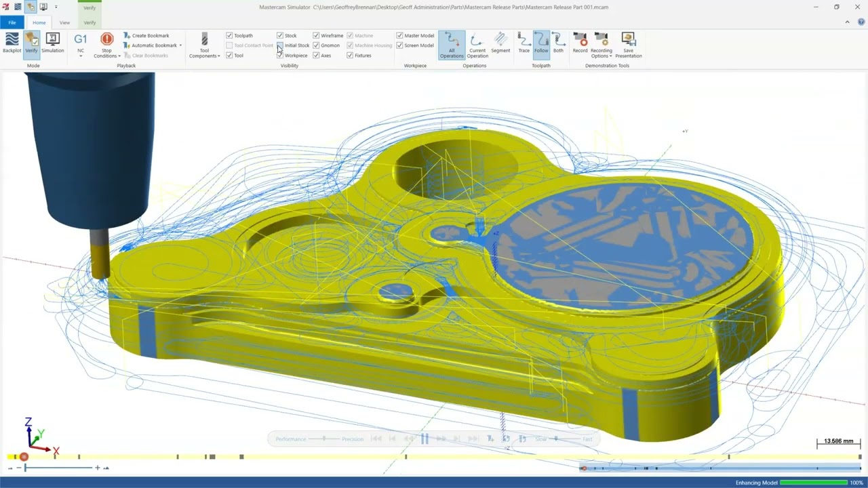Toggle Workpiece visibility checkbox
The height and width of the screenshot is (488, 868).
point(280,56)
